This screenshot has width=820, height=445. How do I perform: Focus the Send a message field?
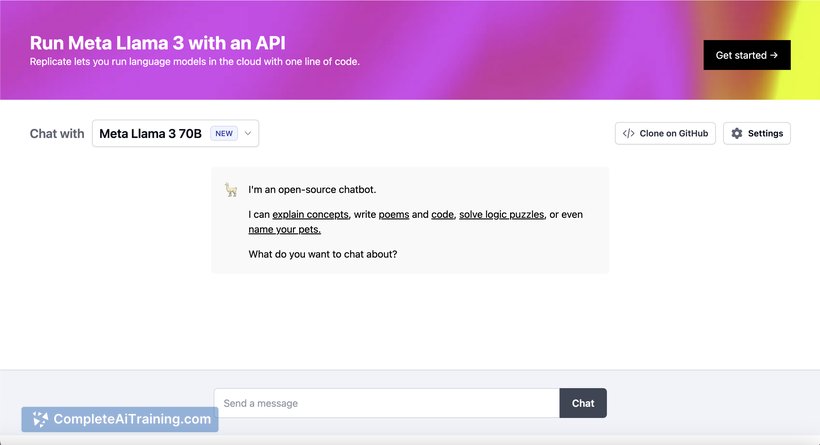pos(386,403)
